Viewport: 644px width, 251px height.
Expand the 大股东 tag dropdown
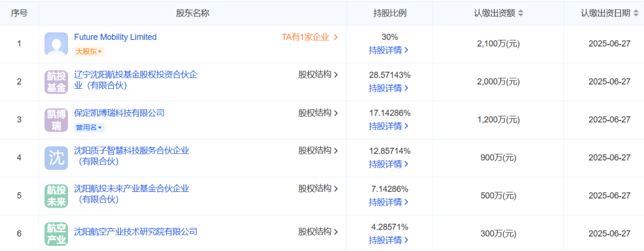point(89,52)
